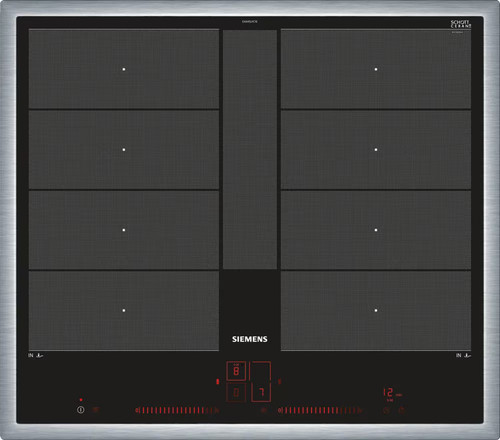Click the right flex-zone indicator beside the 7
500x440 pixels.
[x=279, y=381]
